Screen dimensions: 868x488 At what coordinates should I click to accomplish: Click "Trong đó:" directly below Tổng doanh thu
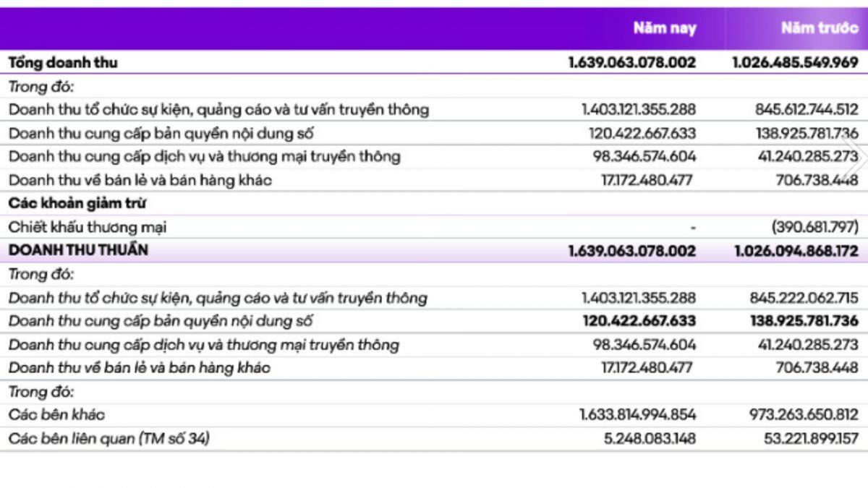tap(41, 87)
